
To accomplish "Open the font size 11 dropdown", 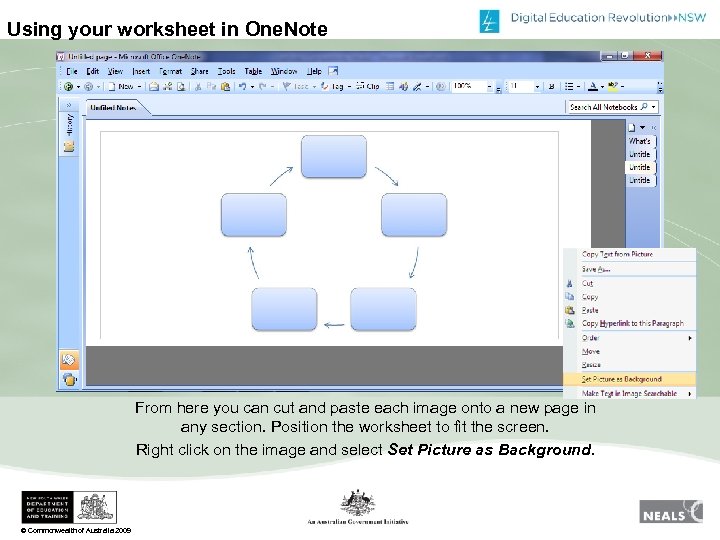I will click(537, 86).
